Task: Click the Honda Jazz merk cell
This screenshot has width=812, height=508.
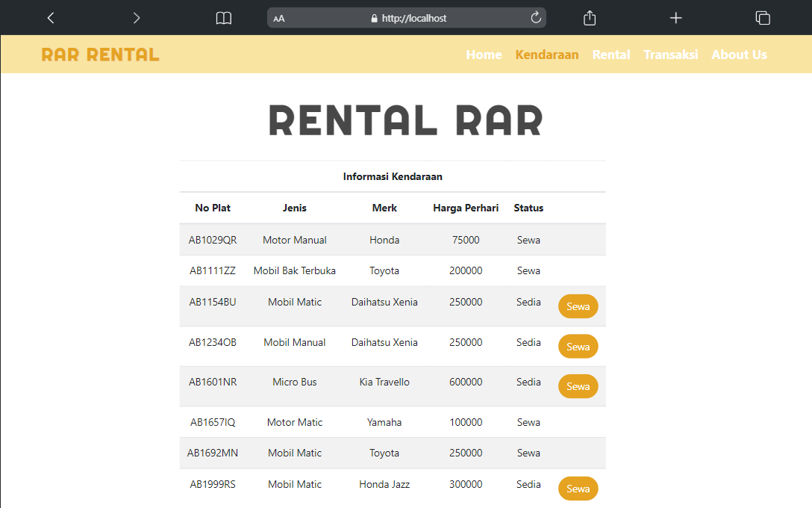Action: [384, 484]
